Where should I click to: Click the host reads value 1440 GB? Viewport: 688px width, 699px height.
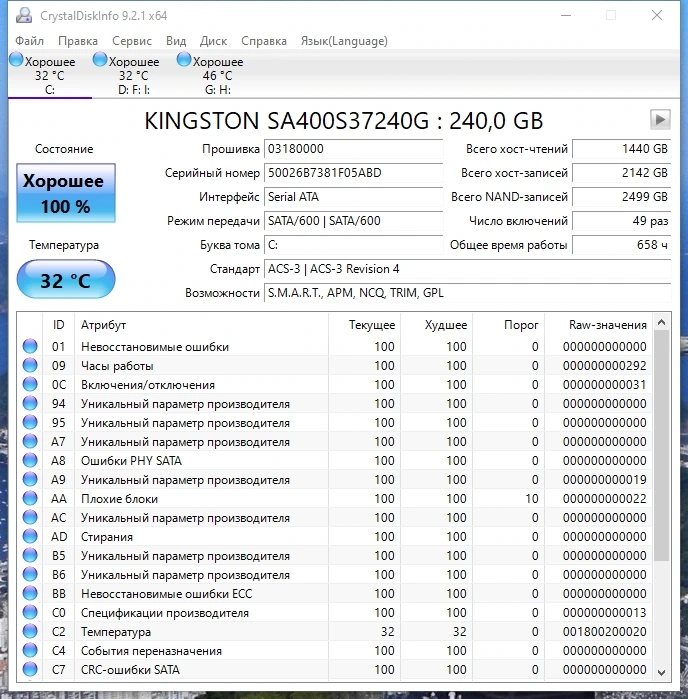622,149
